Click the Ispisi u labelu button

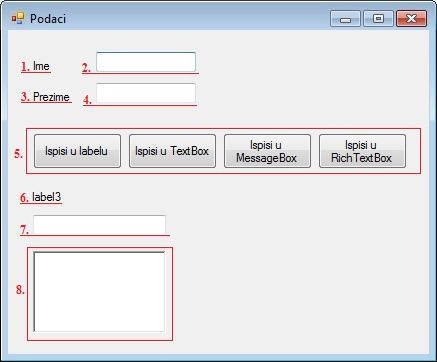point(77,151)
